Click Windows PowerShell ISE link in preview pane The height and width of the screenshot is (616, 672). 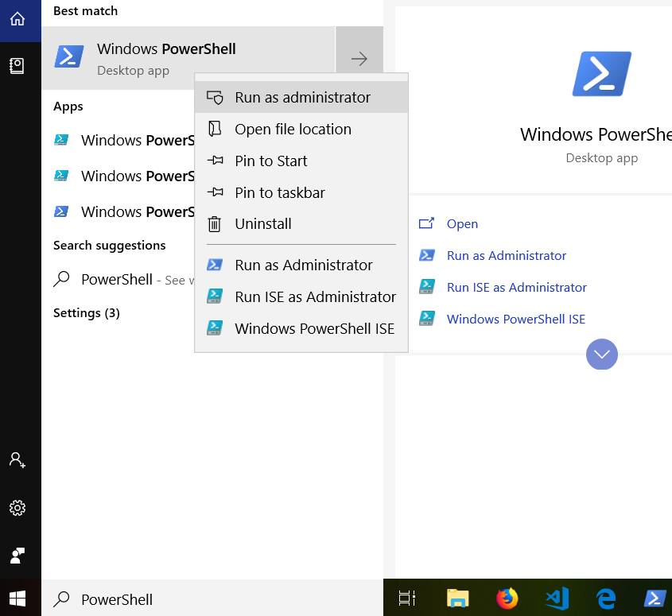point(515,319)
